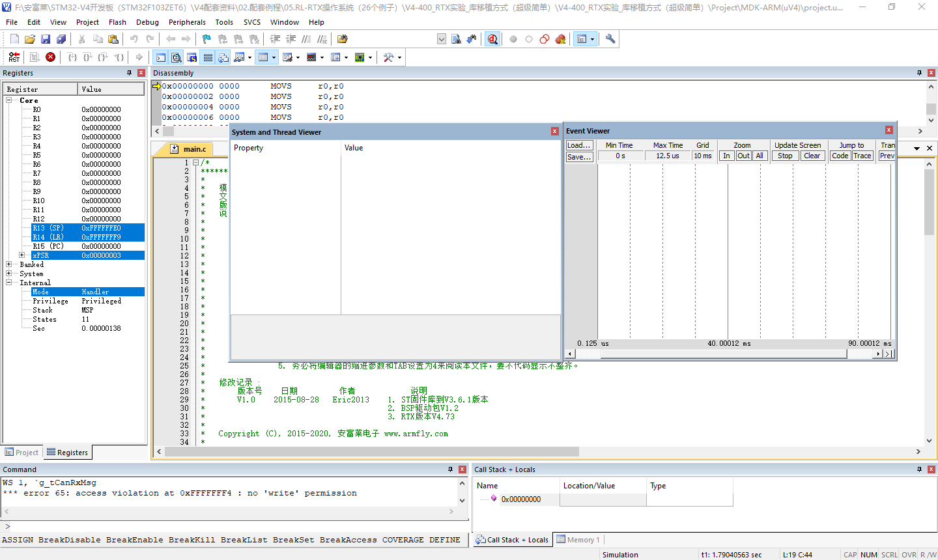938x560 pixels.
Task: Close the System and Thread Viewer window
Action: point(555,132)
